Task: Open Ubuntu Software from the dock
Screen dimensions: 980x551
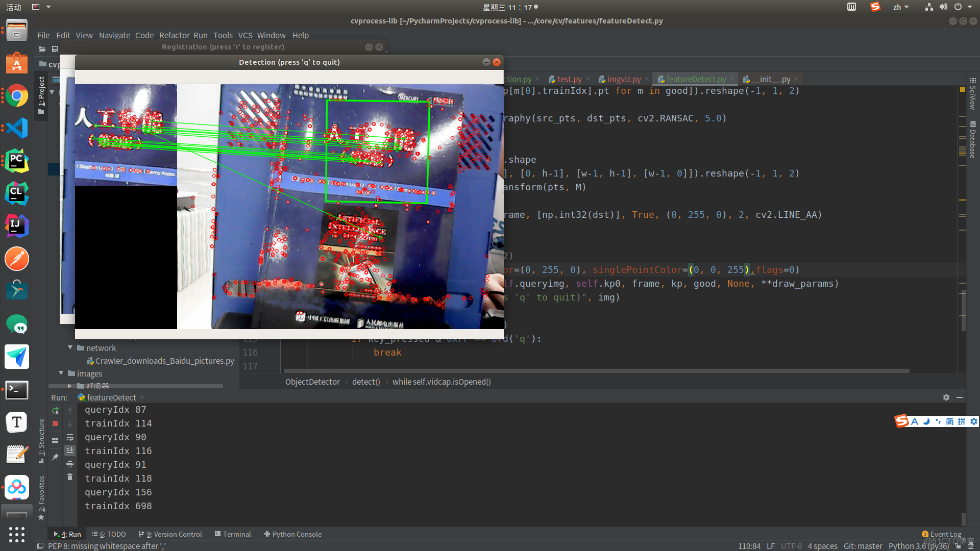Action: [x=17, y=63]
